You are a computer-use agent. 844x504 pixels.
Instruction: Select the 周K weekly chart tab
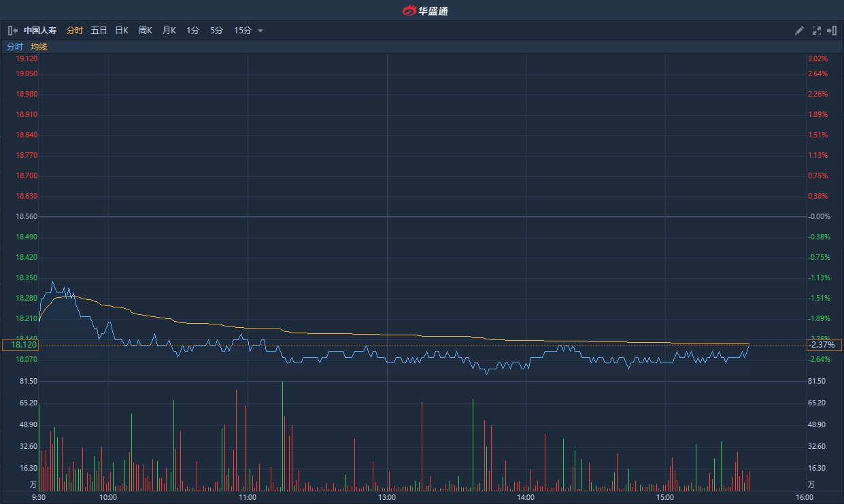146,31
